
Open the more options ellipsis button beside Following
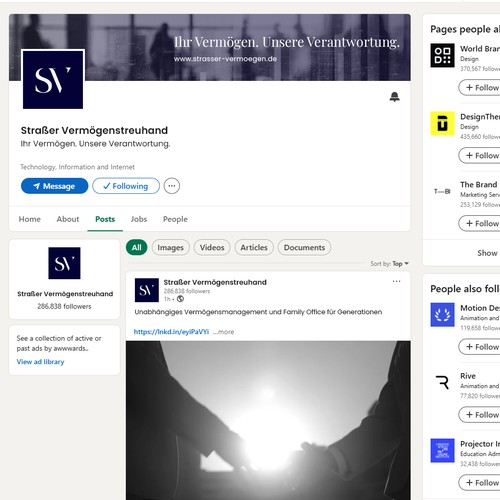(172, 186)
